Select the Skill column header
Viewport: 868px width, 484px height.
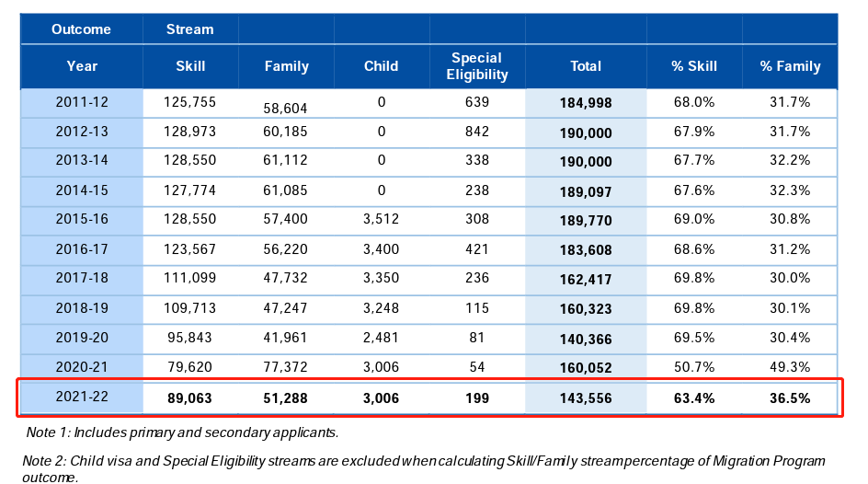point(189,66)
